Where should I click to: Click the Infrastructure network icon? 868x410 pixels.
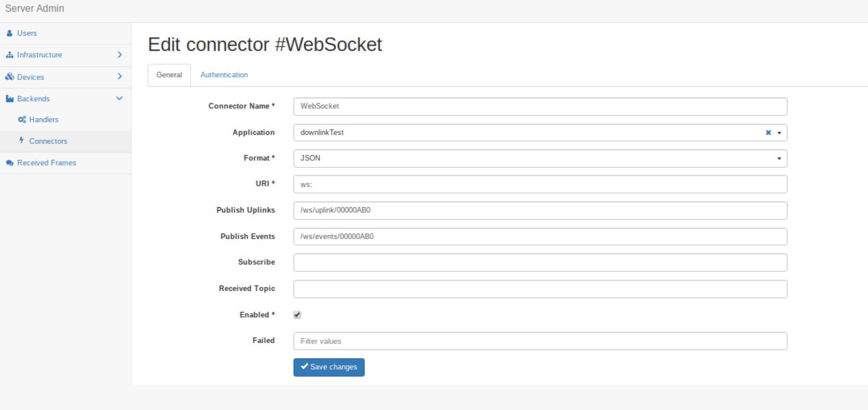[9, 55]
